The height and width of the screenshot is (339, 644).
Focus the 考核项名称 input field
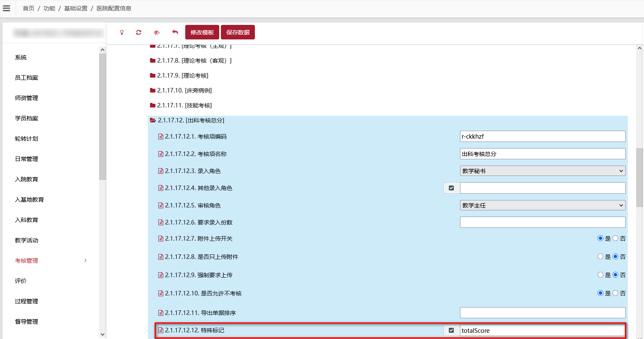point(542,154)
